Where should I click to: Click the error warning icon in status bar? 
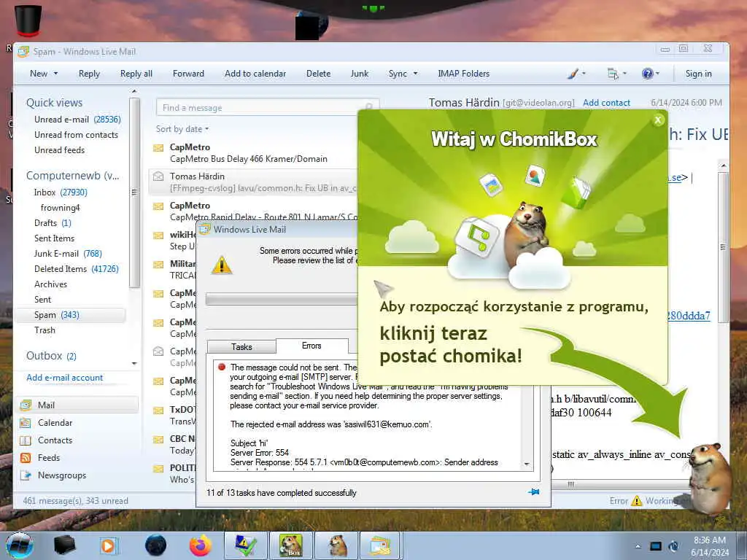coord(636,501)
